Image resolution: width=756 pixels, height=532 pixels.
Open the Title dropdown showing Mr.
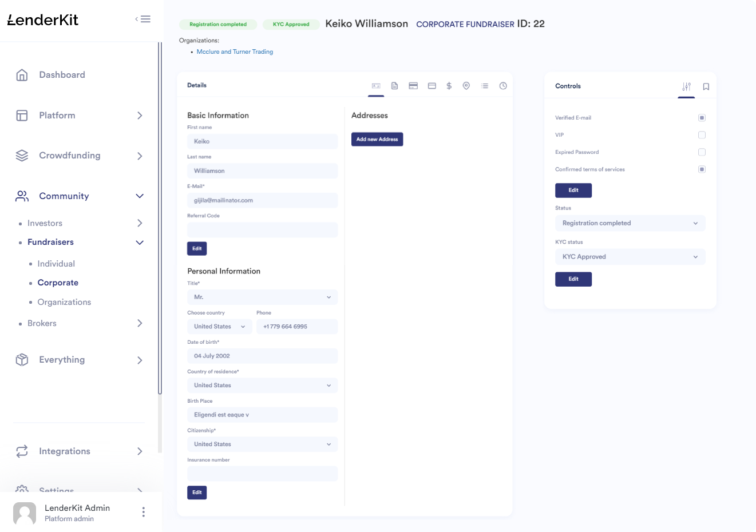tap(262, 297)
